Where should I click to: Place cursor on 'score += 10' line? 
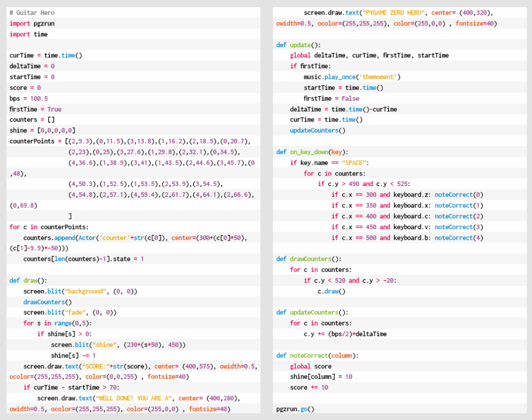[x=309, y=387]
